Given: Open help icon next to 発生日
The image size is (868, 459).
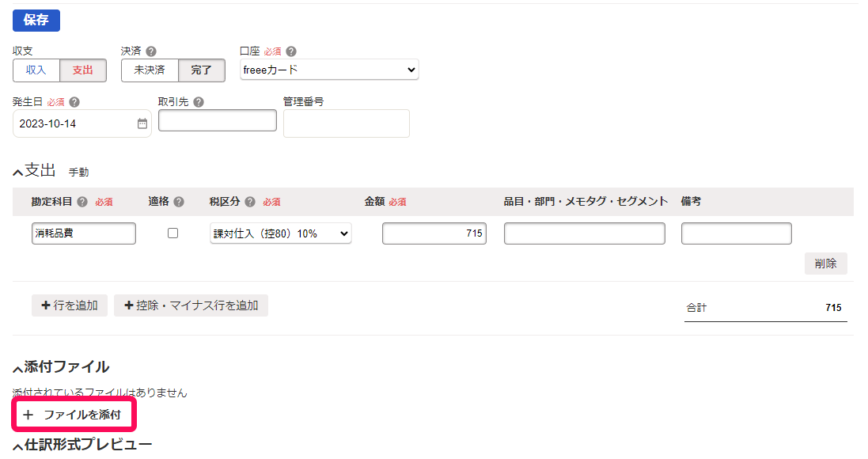Looking at the screenshot, I should [x=74, y=102].
